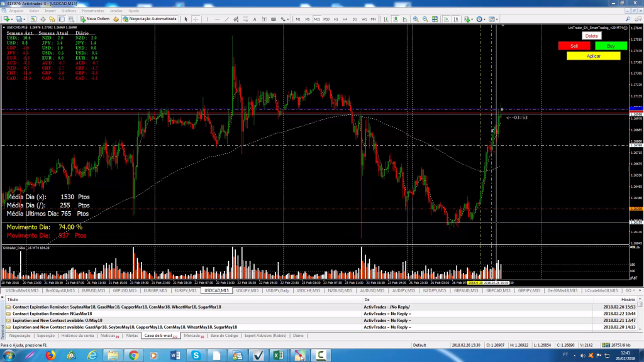Expand the new chart dropdown arrow
Screen dimensions: 644x362
pyautogui.click(x=12, y=19)
